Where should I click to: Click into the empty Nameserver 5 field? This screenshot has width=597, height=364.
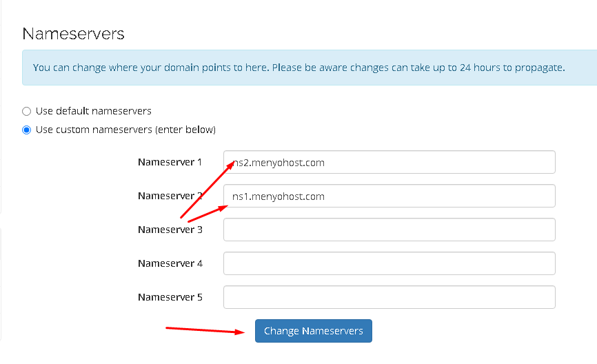coord(389,297)
